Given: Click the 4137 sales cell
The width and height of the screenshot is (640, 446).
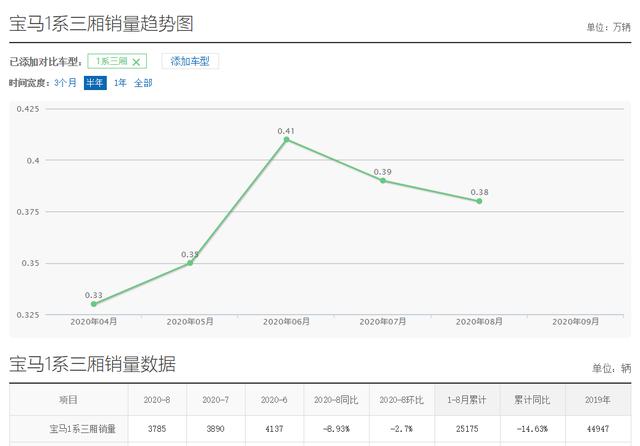Looking at the screenshot, I should (274, 428).
